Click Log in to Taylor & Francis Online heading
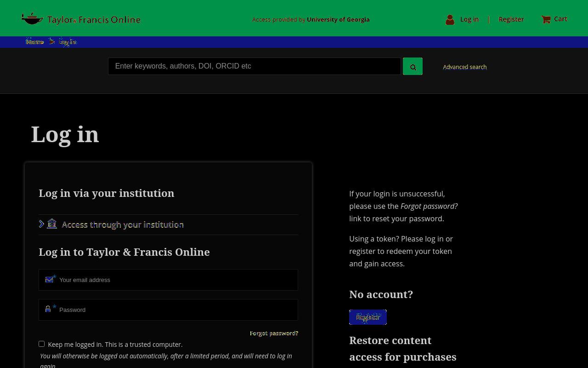 point(124,252)
